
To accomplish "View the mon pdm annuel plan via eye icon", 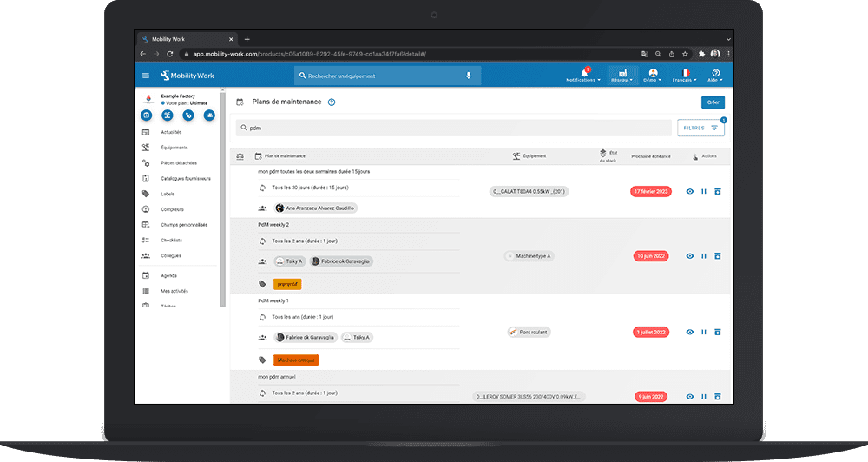I will coord(690,397).
